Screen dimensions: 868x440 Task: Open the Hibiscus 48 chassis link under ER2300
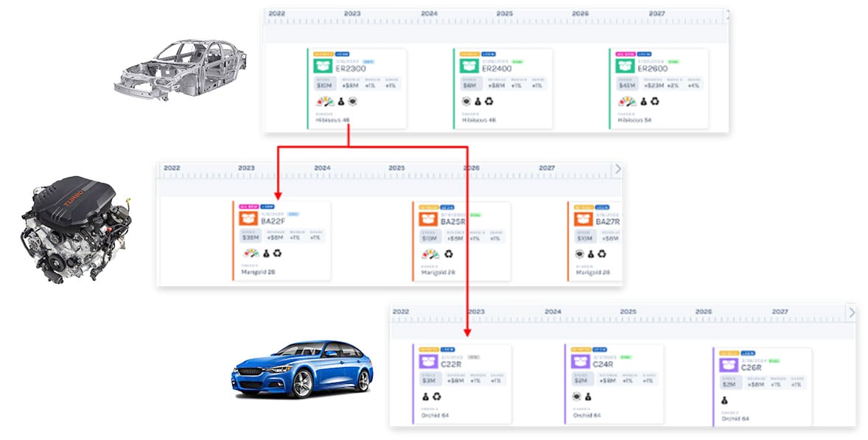pyautogui.click(x=332, y=119)
